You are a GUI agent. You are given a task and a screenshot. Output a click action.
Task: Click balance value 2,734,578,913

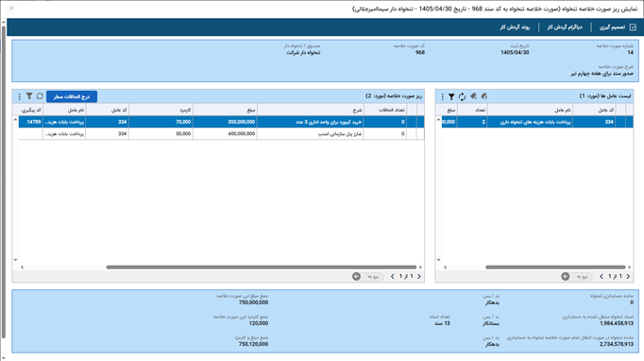coord(617,344)
